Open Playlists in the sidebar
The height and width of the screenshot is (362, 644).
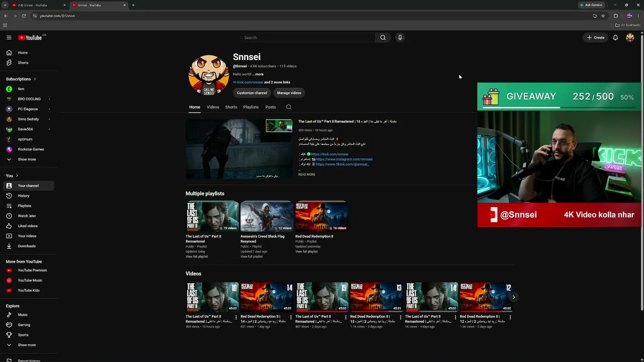pyautogui.click(x=28, y=206)
